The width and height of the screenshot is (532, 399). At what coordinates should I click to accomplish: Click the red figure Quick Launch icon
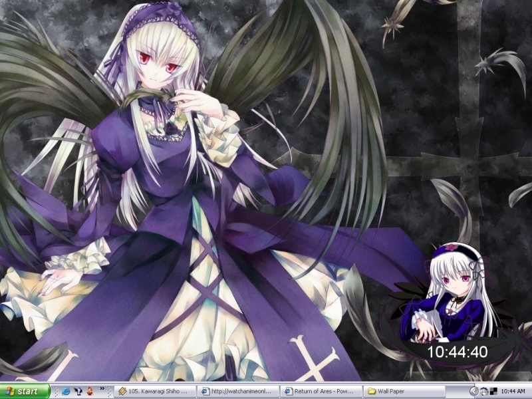click(x=90, y=391)
